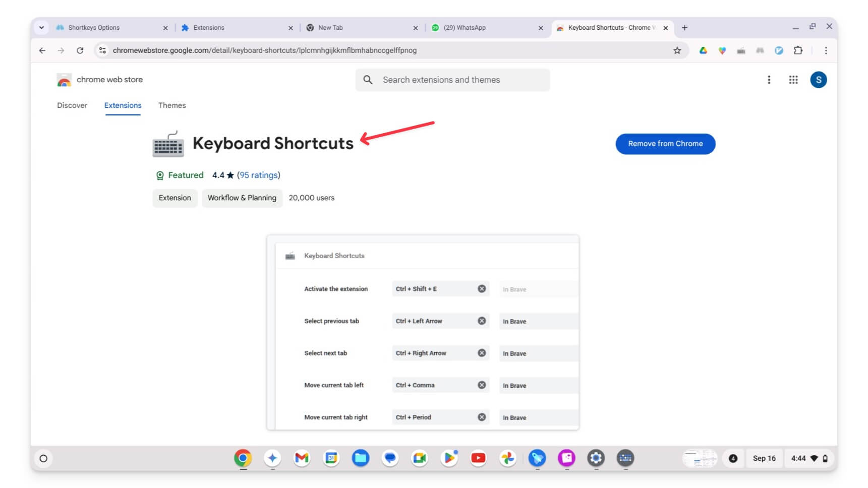Image resolution: width=868 pixels, height=488 pixels.
Task: Click the Google Drive extension icon
Action: [x=703, y=50]
